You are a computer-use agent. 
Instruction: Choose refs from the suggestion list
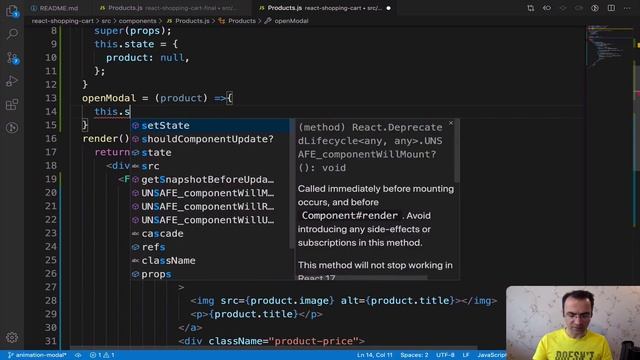tap(210, 247)
